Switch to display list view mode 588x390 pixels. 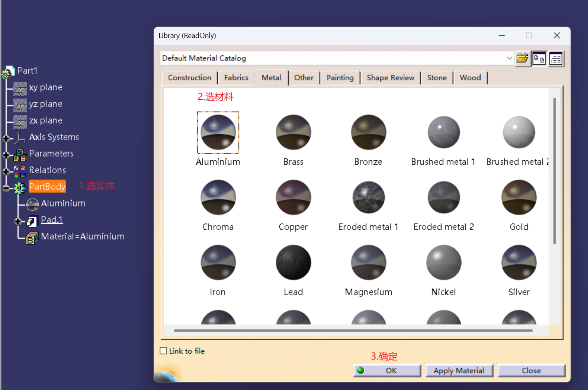(556, 58)
